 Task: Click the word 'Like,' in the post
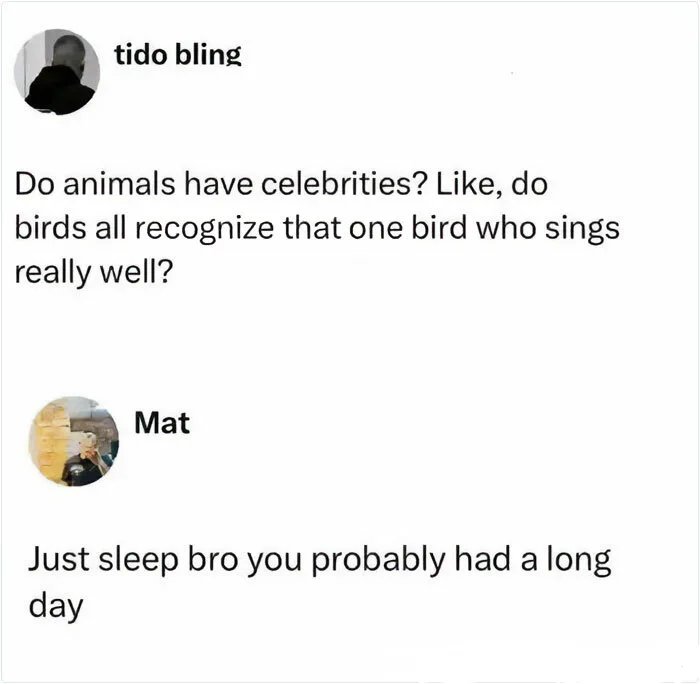pos(467,184)
